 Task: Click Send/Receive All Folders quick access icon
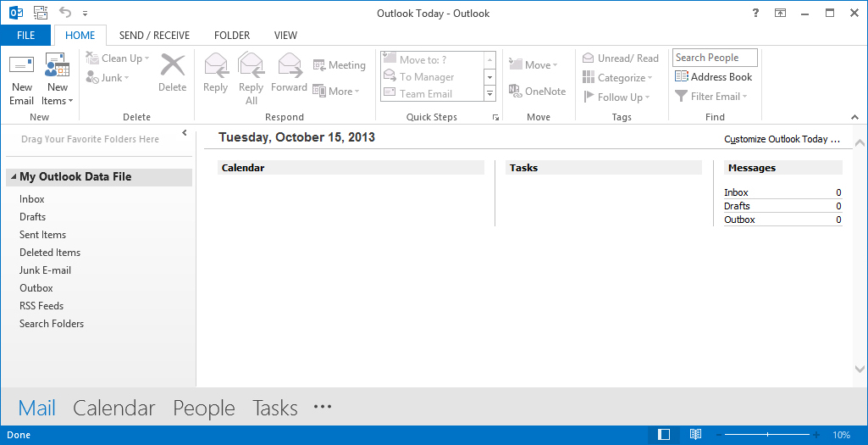coord(41,13)
